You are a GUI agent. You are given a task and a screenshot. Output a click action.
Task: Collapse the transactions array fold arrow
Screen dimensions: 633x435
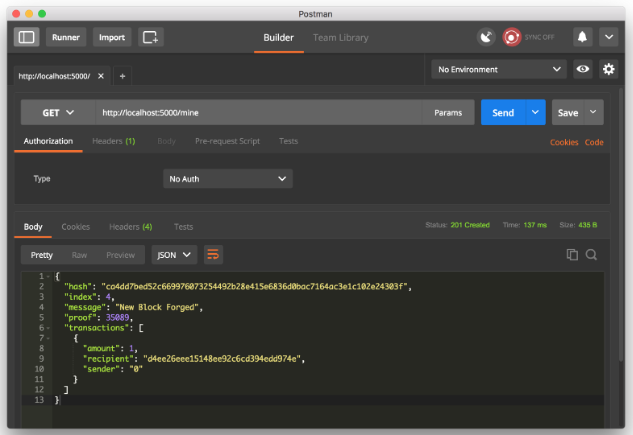(x=47, y=328)
